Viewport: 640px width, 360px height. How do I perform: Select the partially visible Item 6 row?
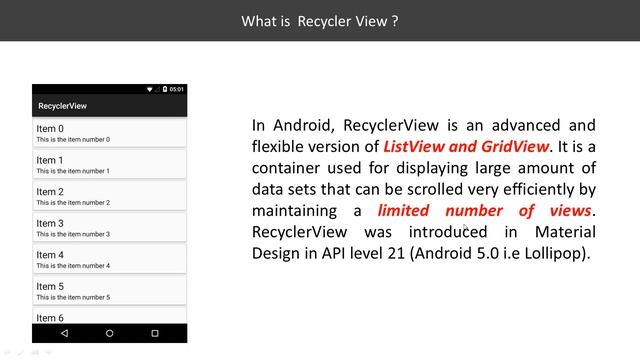click(109, 316)
